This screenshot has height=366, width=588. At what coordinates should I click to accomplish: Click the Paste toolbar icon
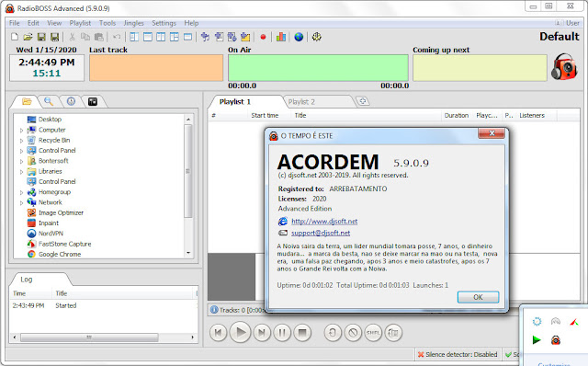pyautogui.click(x=98, y=37)
